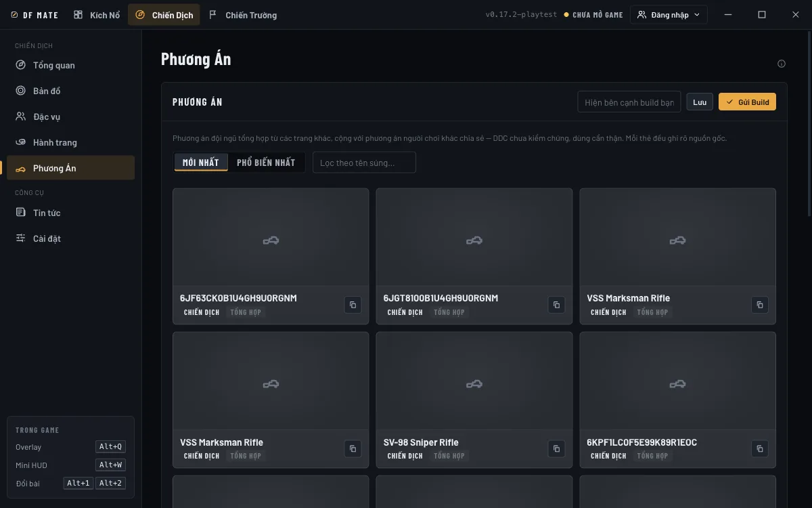The image size is (812, 508).
Task: Show Phổ Biến Nhất builds
Action: 266,163
